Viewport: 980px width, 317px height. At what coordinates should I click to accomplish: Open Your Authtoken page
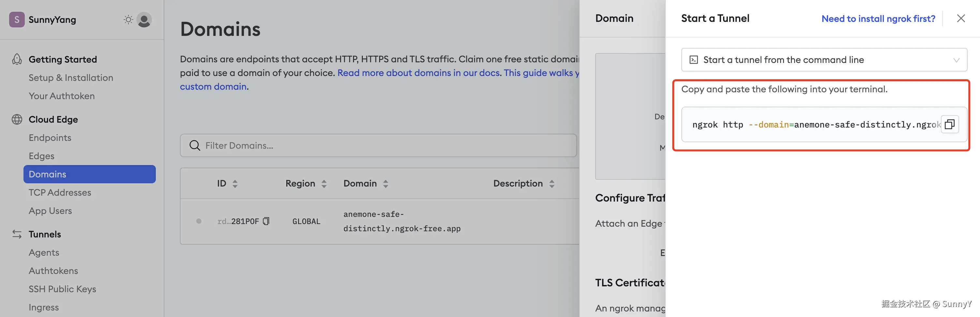coord(62,96)
